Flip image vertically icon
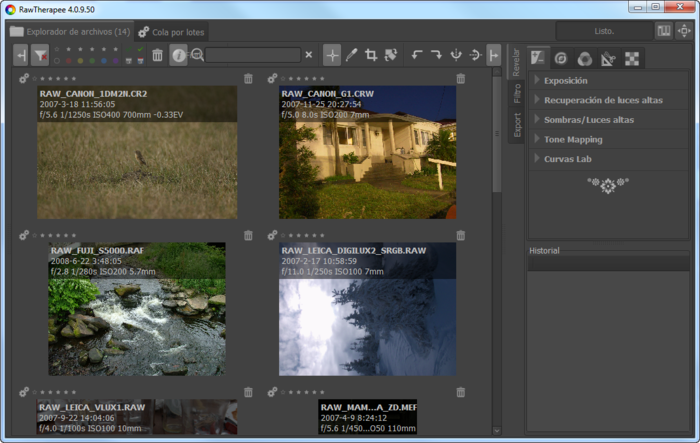The width and height of the screenshot is (700, 443). tap(475, 55)
